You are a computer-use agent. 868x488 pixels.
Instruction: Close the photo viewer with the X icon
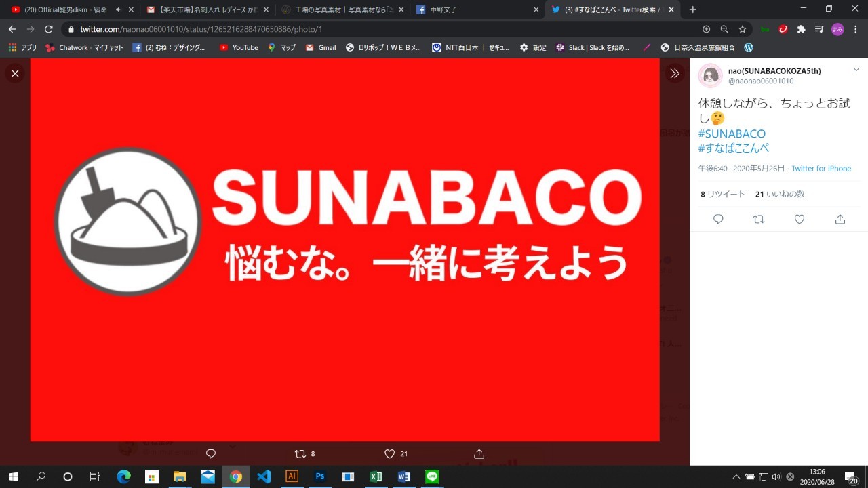(15, 73)
